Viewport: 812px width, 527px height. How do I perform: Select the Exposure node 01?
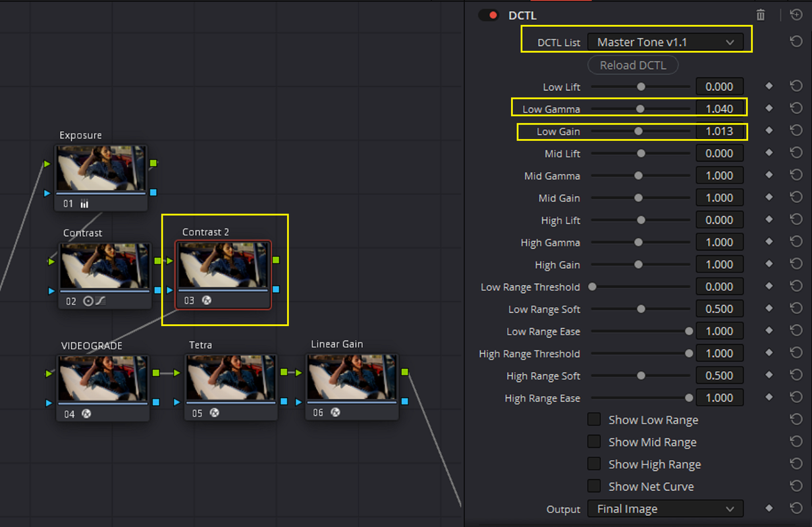[x=101, y=177]
